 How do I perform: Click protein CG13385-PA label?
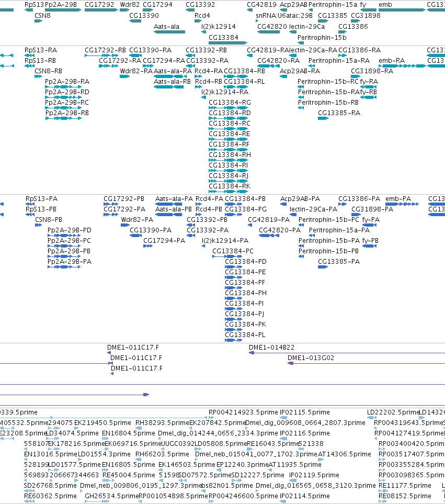(x=339, y=261)
